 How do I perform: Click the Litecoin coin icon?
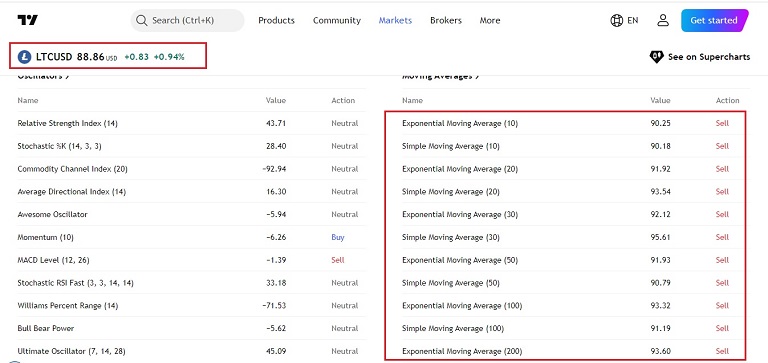click(24, 57)
